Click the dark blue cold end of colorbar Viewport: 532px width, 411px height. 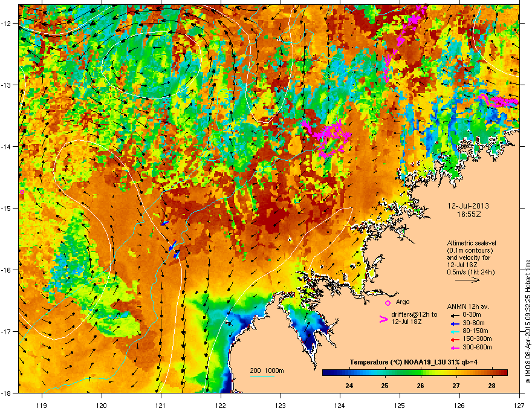point(328,373)
